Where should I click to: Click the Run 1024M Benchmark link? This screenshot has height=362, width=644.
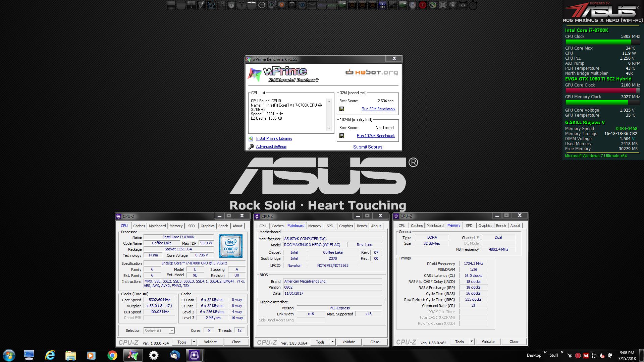tap(376, 136)
